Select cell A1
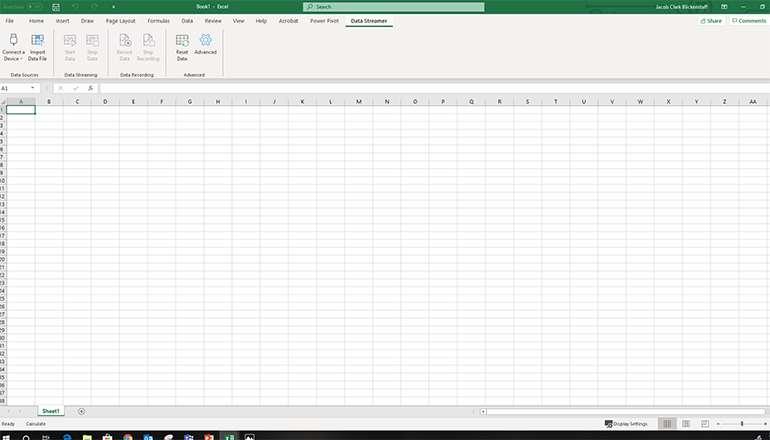Image resolution: width=770 pixels, height=440 pixels. click(x=21, y=110)
